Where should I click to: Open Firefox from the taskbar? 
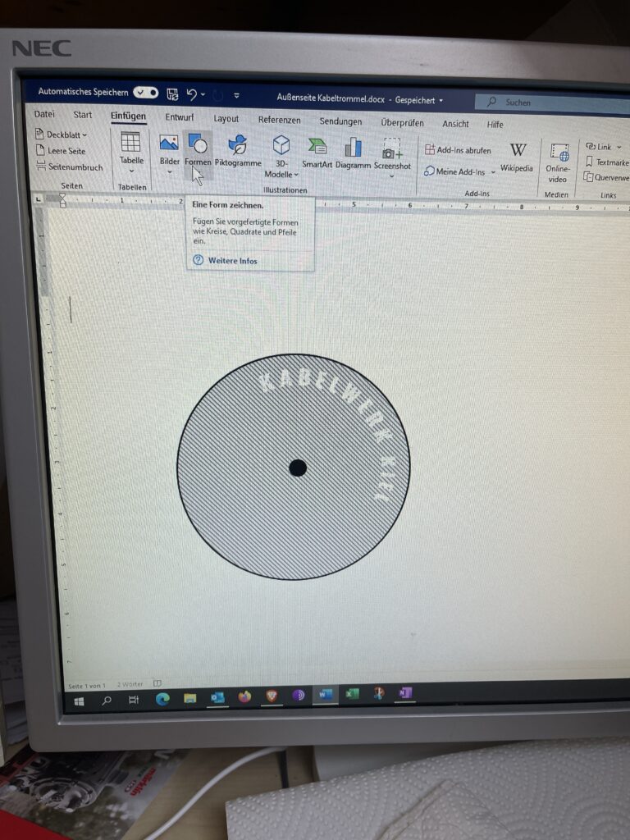pyautogui.click(x=244, y=696)
